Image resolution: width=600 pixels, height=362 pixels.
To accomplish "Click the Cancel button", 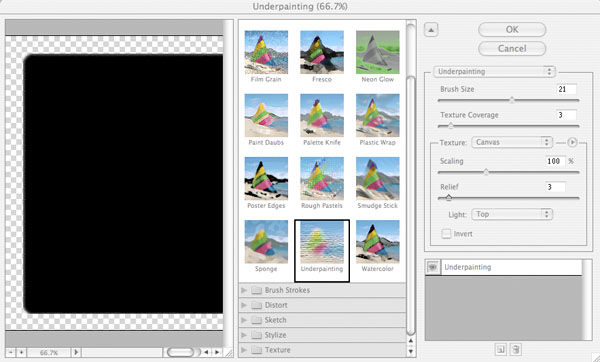I will click(512, 49).
